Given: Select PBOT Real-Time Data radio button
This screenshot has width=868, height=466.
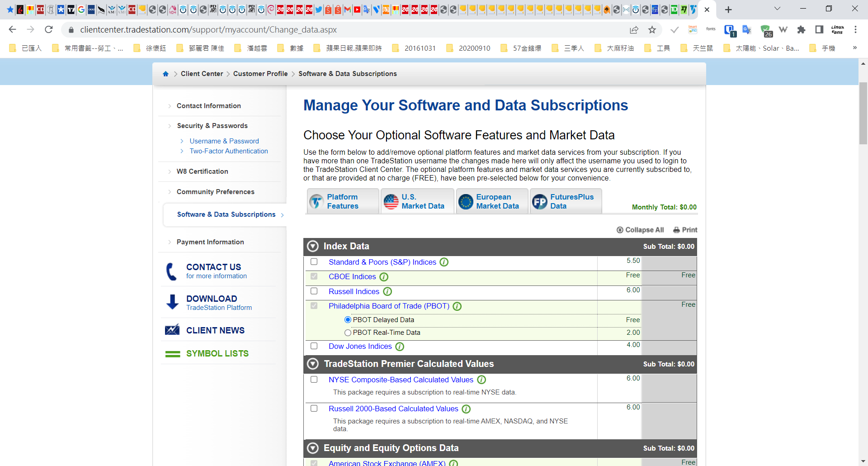Looking at the screenshot, I should [x=348, y=333].
